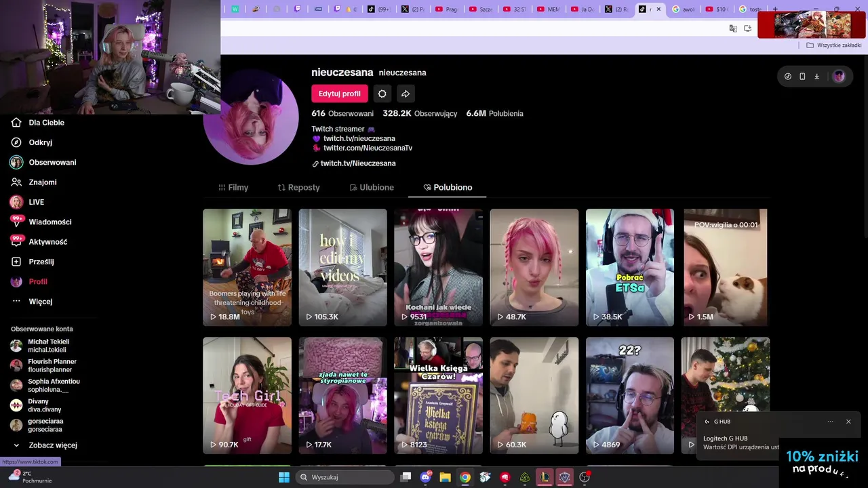The width and height of the screenshot is (868, 488).
Task: Open the video with 60.3K views
Action: pos(534,396)
